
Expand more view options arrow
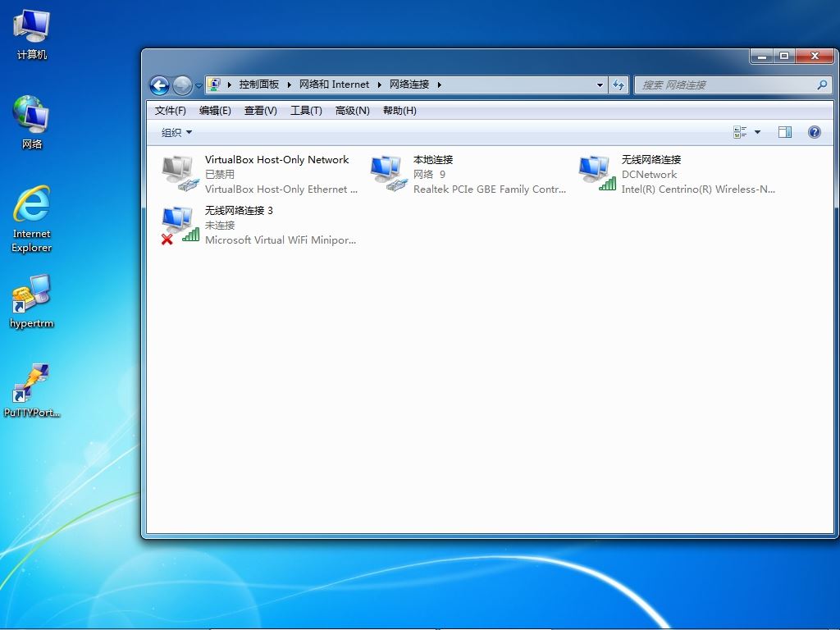757,132
